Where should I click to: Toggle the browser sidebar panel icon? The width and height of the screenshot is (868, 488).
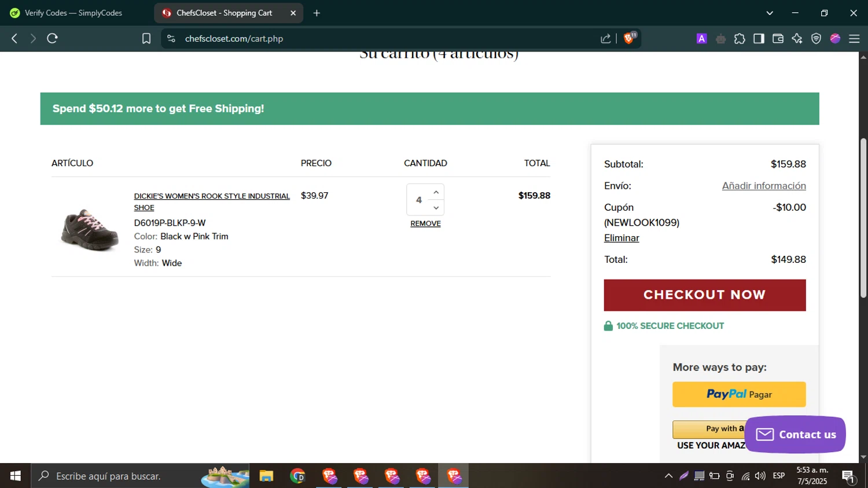[759, 39]
